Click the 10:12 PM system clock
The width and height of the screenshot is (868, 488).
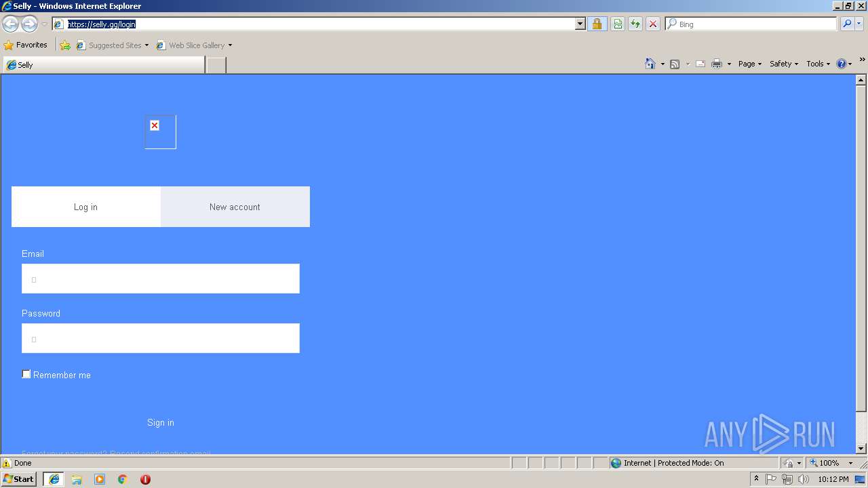click(x=833, y=479)
